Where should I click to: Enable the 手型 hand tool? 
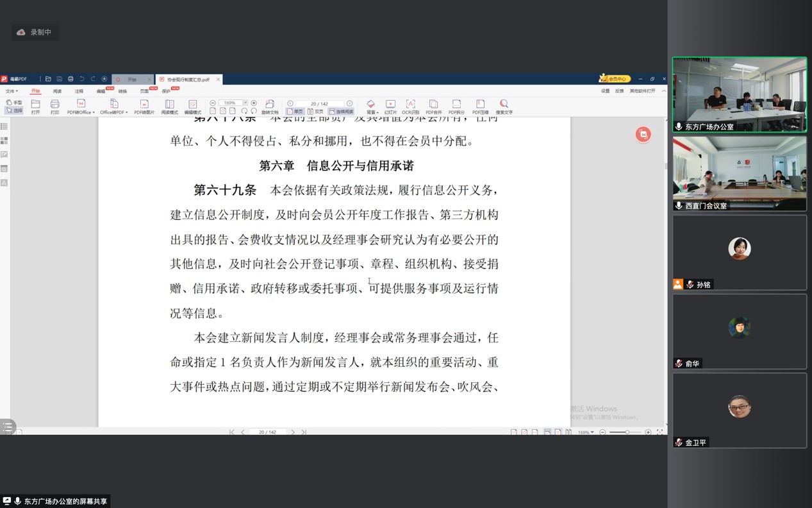pos(14,103)
